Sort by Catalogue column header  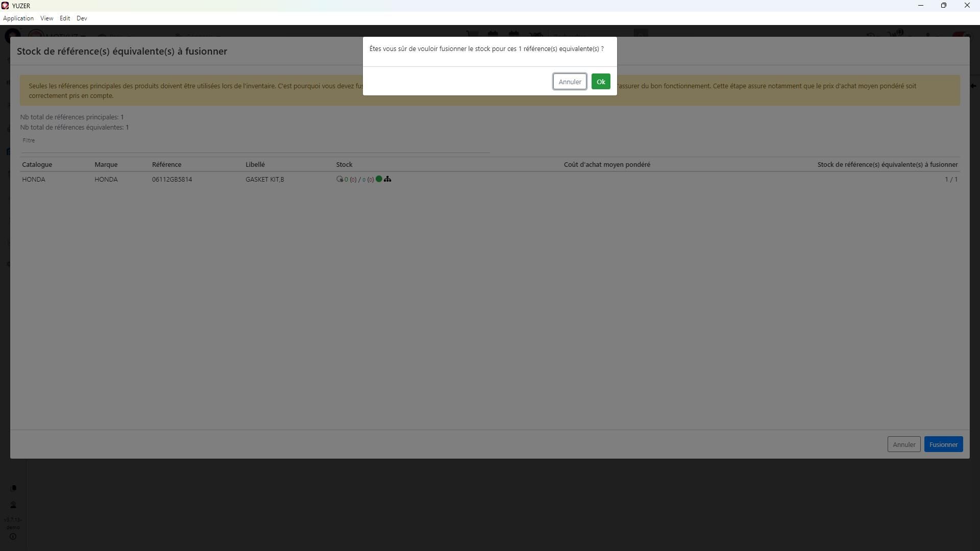[x=37, y=164]
